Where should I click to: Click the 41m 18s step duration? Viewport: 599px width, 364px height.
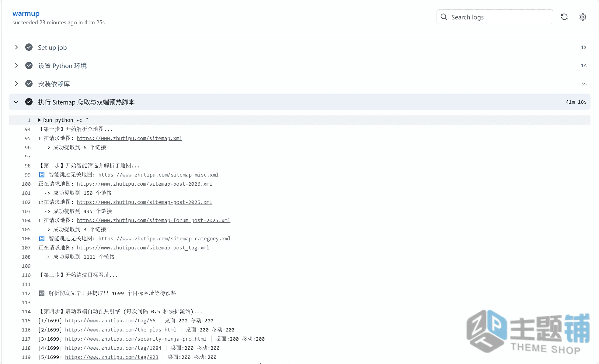click(x=576, y=102)
